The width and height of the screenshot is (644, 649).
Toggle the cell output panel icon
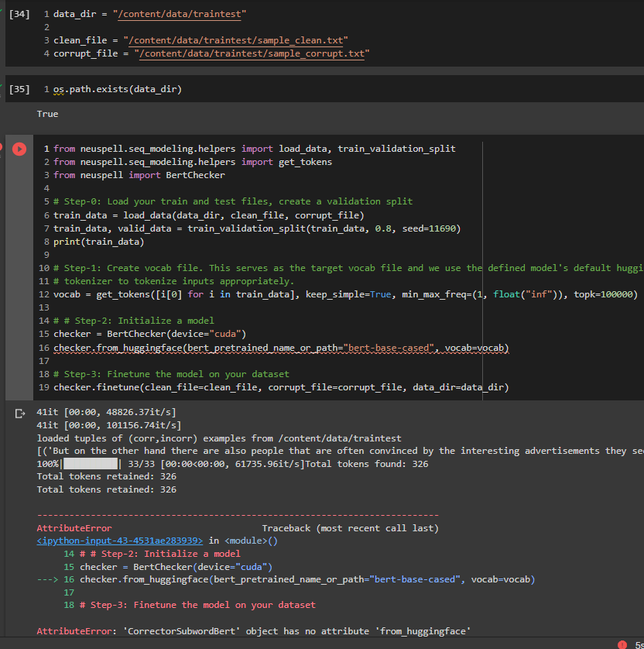(x=20, y=414)
